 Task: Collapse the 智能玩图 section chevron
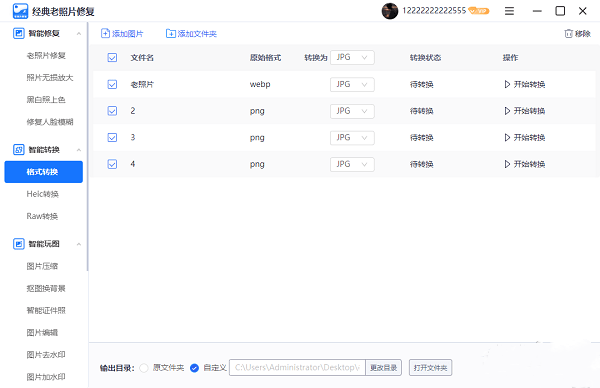click(79, 244)
